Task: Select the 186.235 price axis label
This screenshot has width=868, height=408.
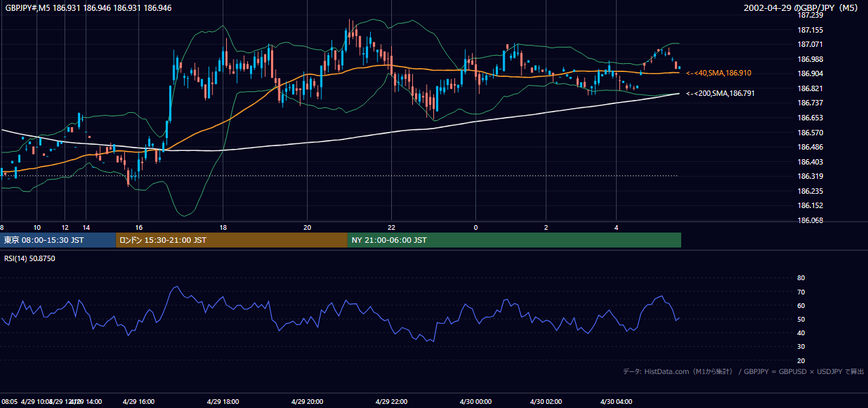Action: [x=810, y=191]
